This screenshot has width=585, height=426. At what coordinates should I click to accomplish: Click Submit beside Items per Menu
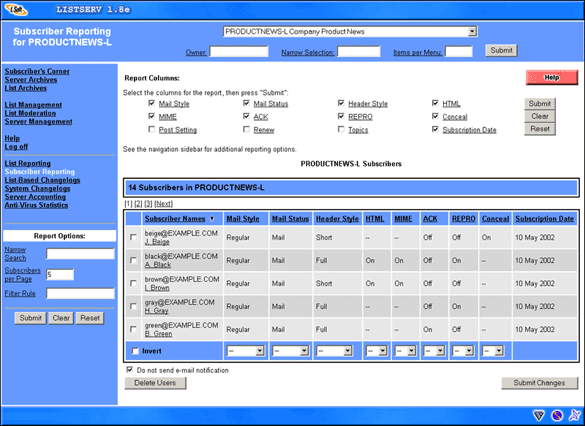[501, 50]
